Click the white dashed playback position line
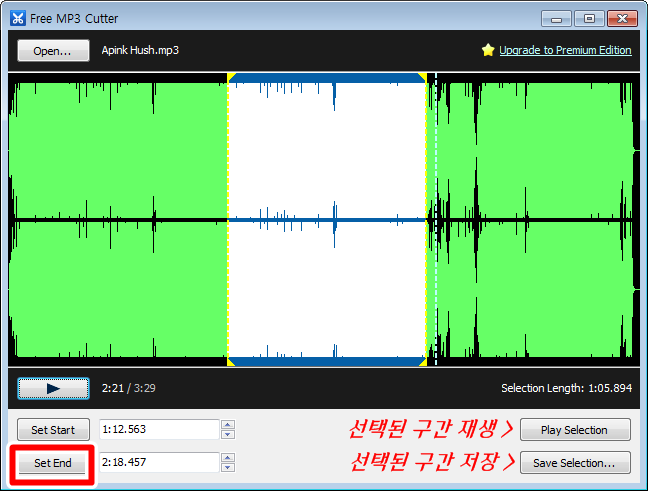648x491 pixels. pos(436,219)
